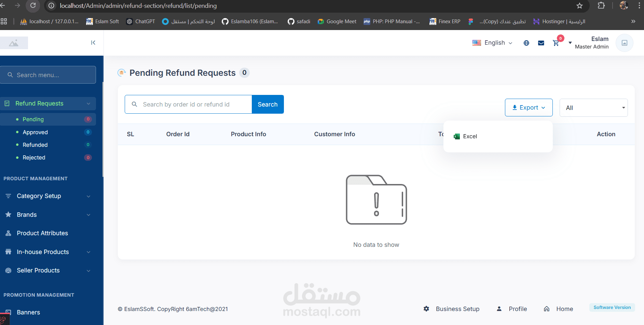Click the Eslam profile avatar image
Screen dimensions: 644x325
tap(625, 43)
